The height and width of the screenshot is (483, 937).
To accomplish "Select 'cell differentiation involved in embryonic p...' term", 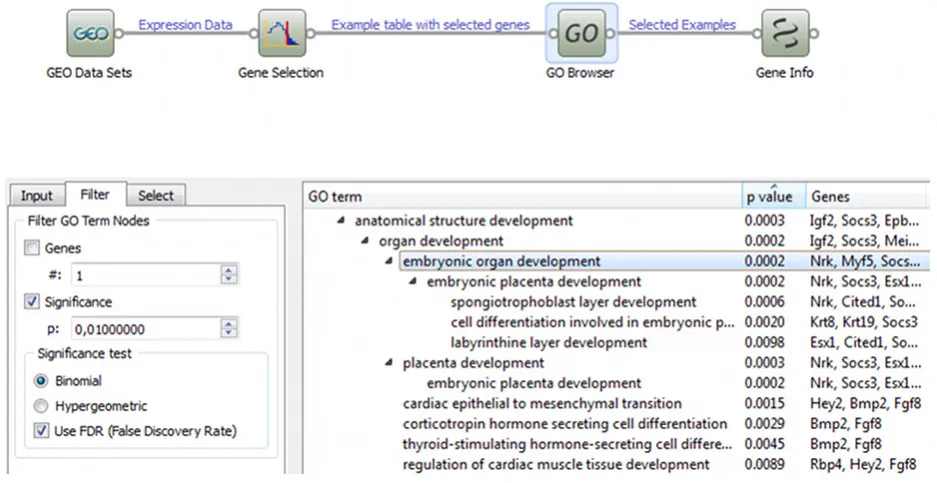I will click(593, 322).
